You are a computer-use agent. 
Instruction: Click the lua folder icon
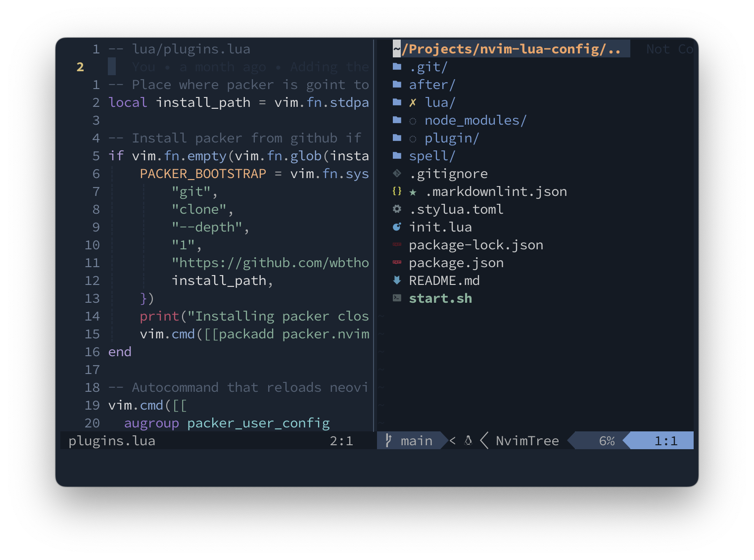pos(397,102)
